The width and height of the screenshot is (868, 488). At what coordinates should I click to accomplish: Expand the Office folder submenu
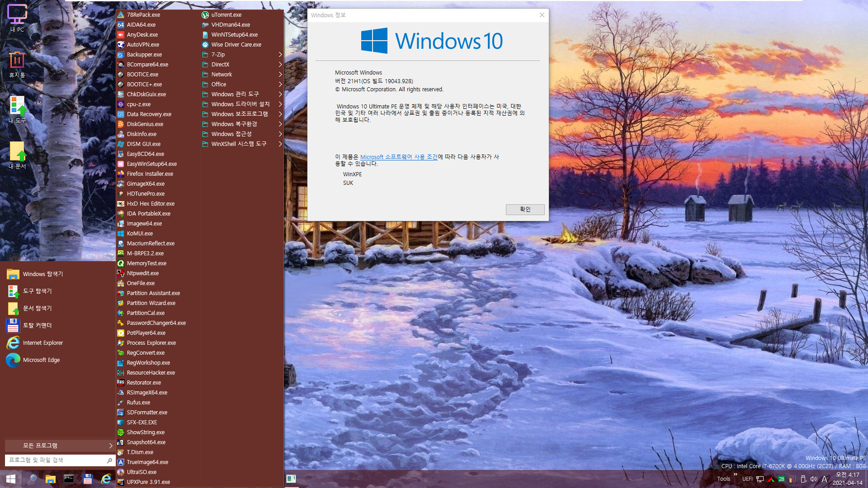click(x=242, y=84)
